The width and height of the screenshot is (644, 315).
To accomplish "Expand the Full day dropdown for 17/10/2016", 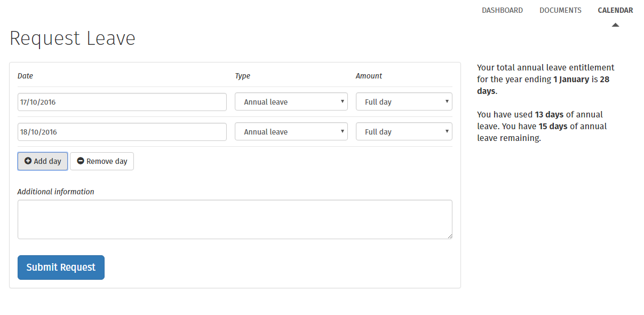I will pyautogui.click(x=404, y=102).
